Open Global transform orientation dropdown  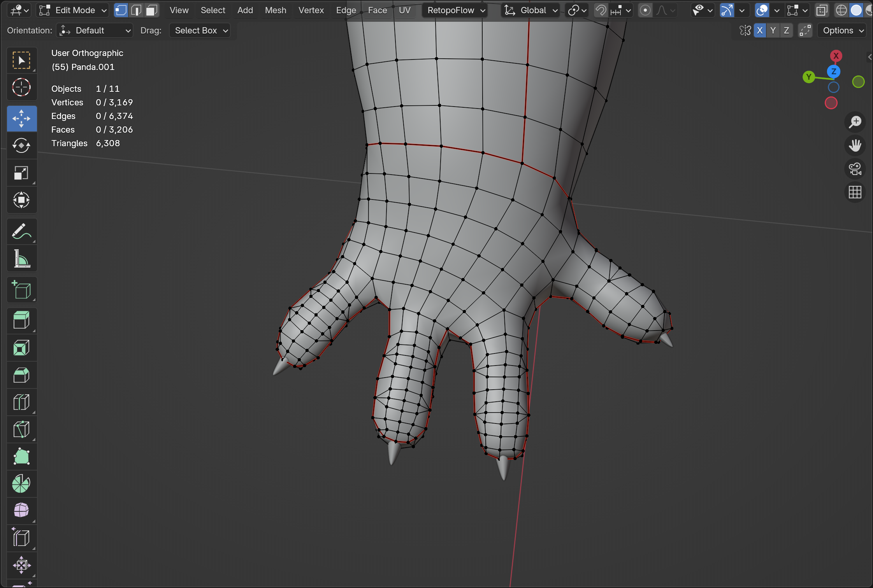[531, 10]
